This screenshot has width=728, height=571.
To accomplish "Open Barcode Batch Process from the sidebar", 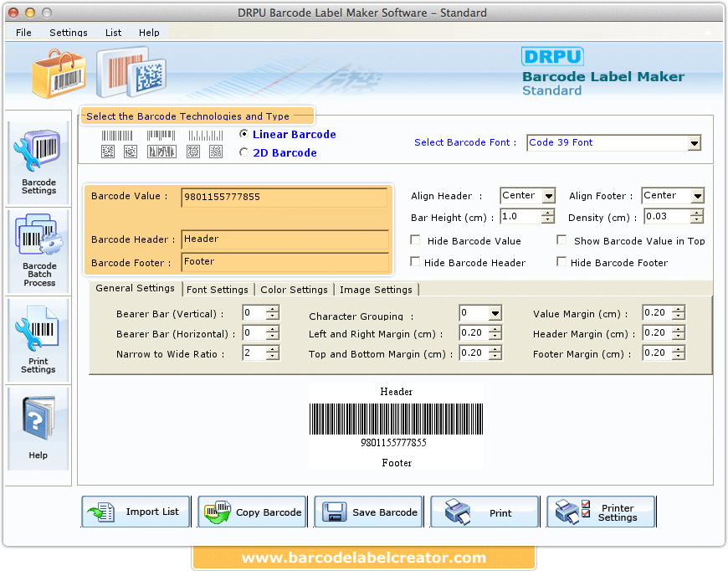I will coord(38,251).
